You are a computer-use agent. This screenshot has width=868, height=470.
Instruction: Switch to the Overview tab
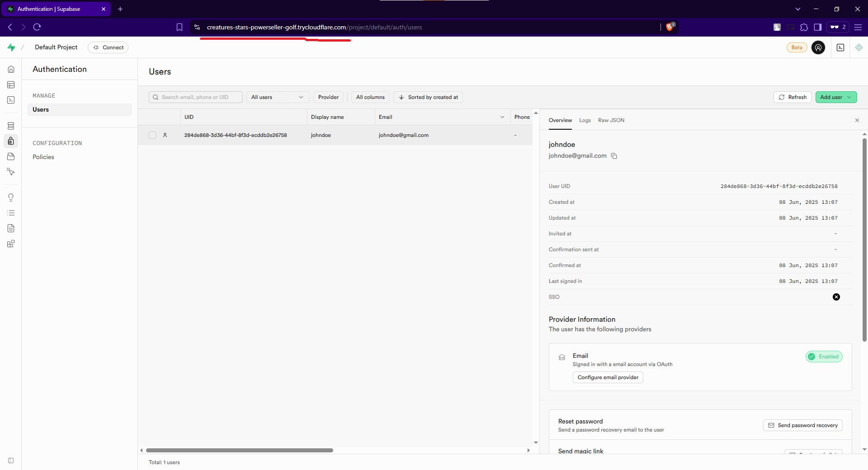560,120
